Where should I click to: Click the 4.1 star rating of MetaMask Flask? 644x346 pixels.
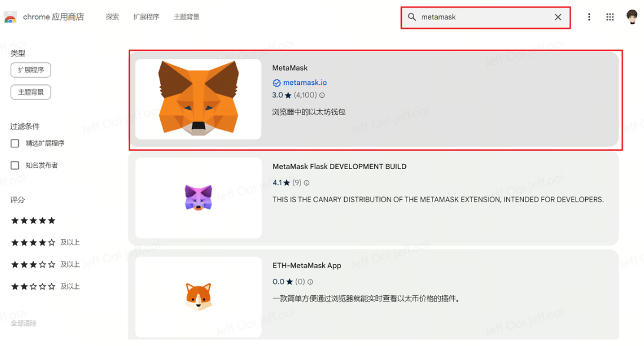point(281,183)
